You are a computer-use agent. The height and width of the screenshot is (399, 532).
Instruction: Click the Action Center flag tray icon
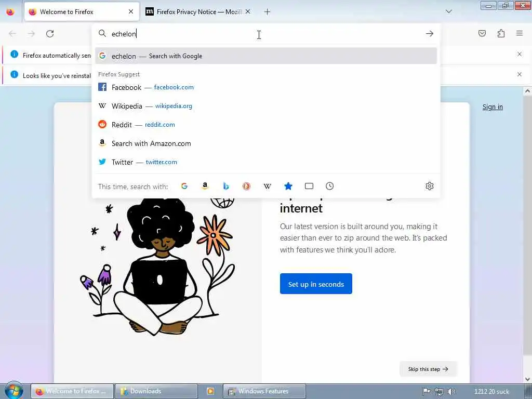(x=427, y=392)
